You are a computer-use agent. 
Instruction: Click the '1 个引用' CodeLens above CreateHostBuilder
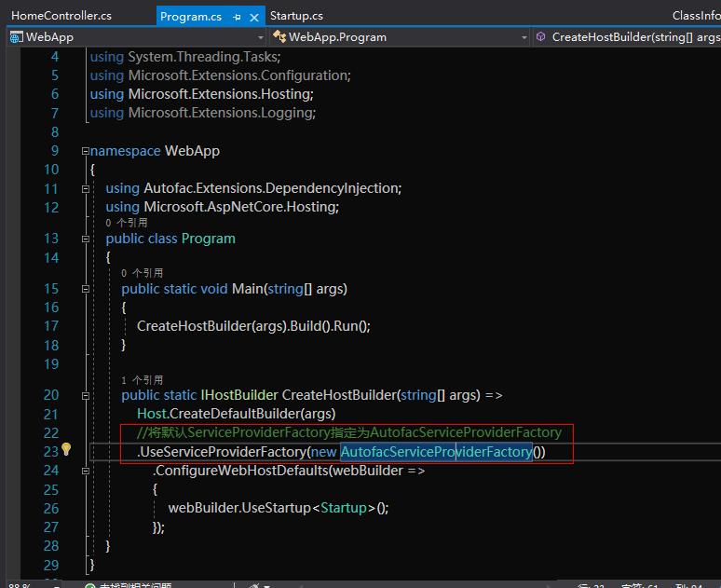[142, 379]
